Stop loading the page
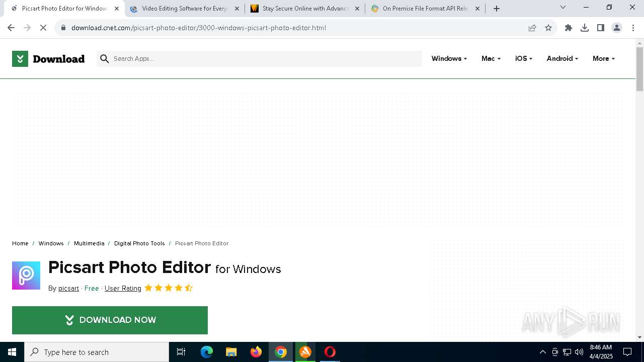The image size is (644, 362). pyautogui.click(x=43, y=28)
